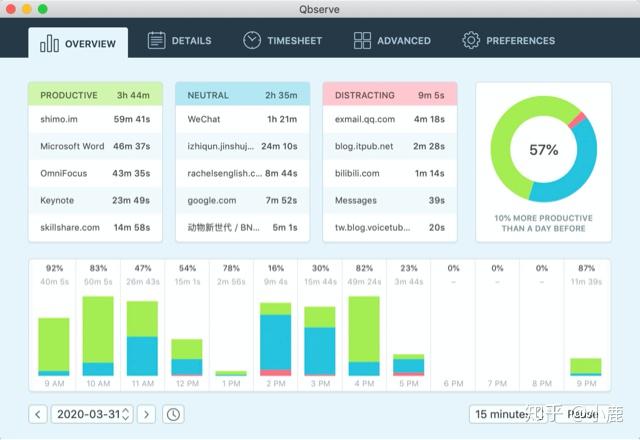The height and width of the screenshot is (440, 640).
Task: Select the exmail.qq.com row
Action: (x=390, y=119)
